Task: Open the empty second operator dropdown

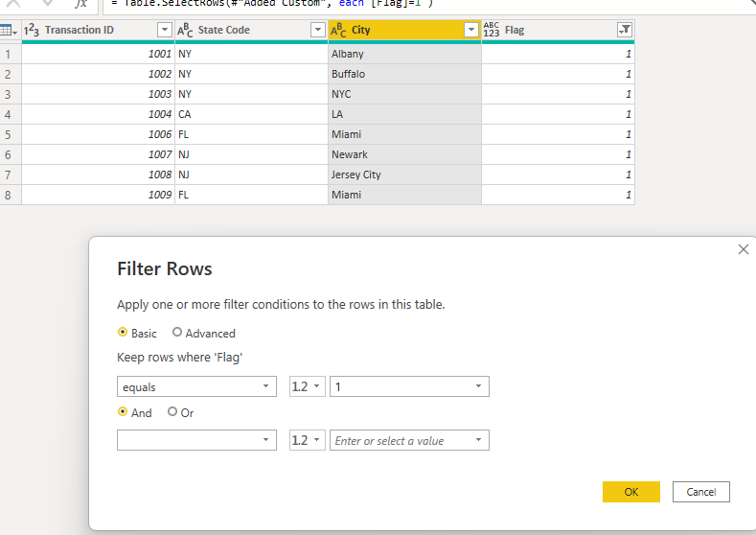Action: click(x=196, y=440)
